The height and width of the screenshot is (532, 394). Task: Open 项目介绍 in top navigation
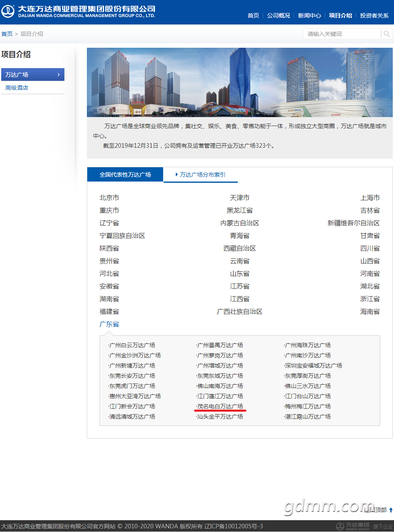tap(341, 16)
